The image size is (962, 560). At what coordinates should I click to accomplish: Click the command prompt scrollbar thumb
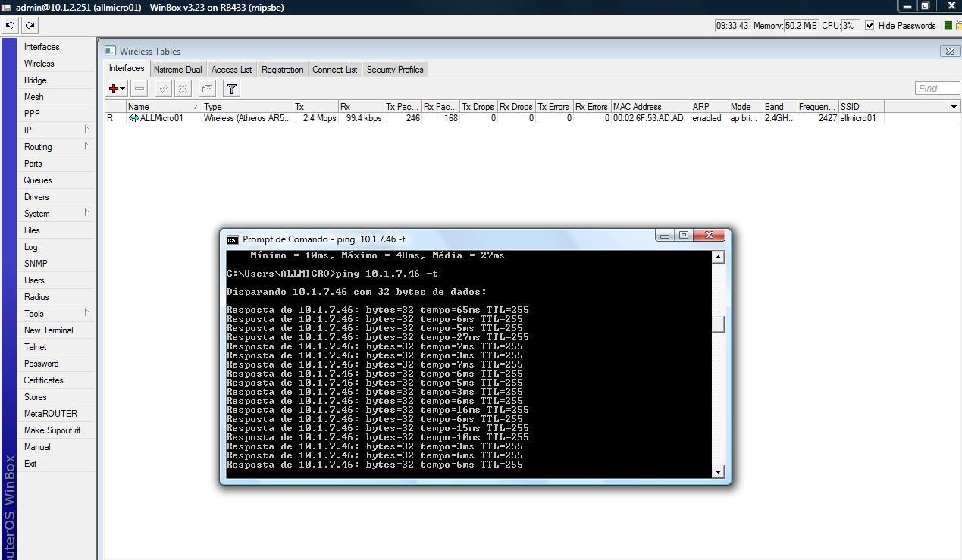tap(718, 324)
